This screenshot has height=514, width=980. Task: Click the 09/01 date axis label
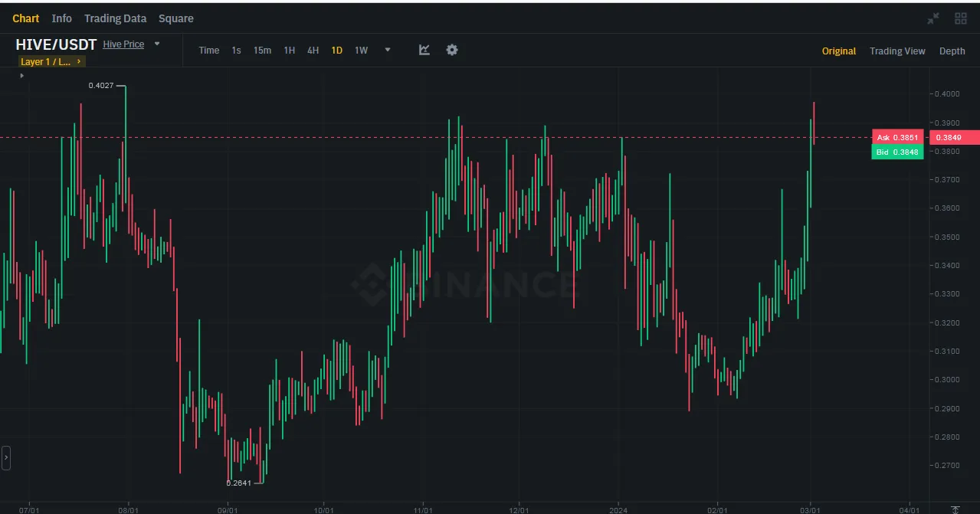pos(228,509)
